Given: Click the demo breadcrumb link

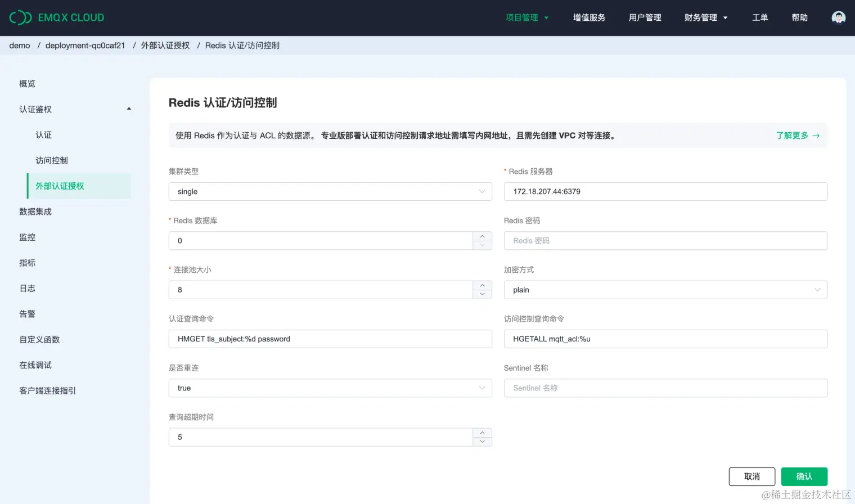Looking at the screenshot, I should tap(20, 46).
